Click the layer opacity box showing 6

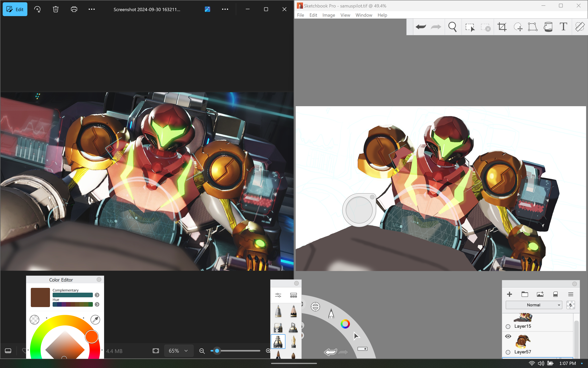(x=571, y=305)
